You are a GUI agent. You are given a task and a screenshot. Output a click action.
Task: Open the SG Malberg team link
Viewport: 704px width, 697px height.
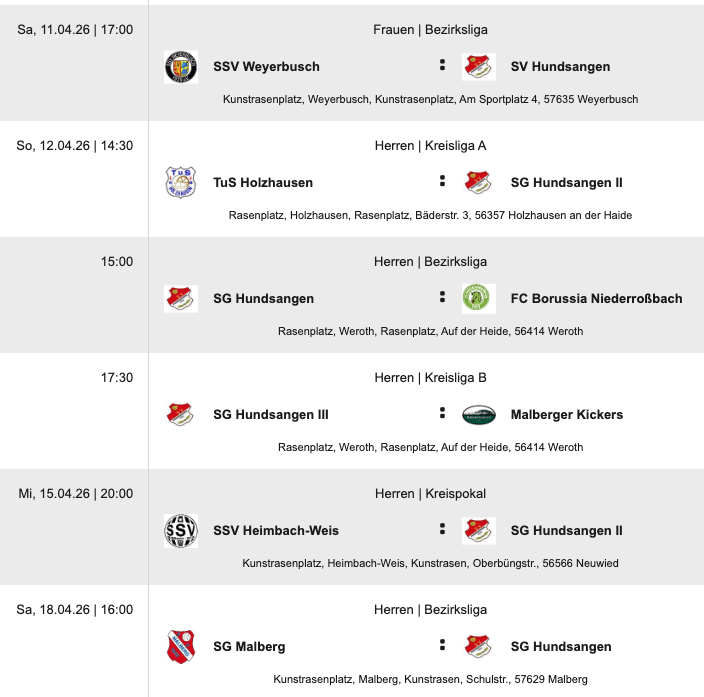point(249,647)
